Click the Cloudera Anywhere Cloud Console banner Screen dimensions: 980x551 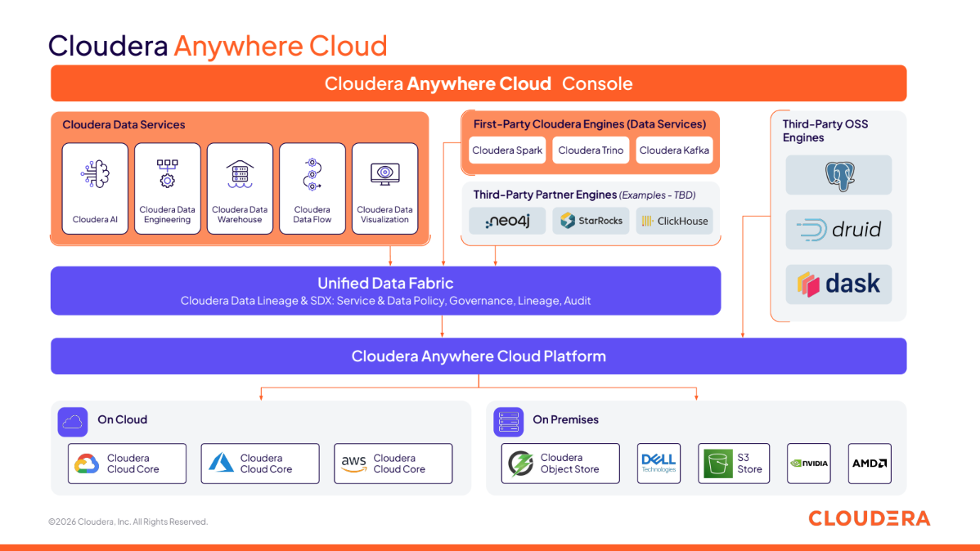(479, 83)
